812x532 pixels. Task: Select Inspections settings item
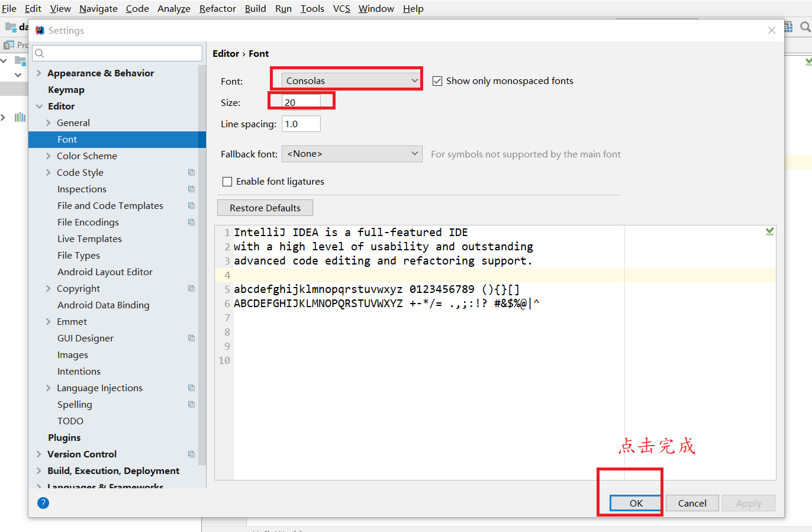[82, 189]
